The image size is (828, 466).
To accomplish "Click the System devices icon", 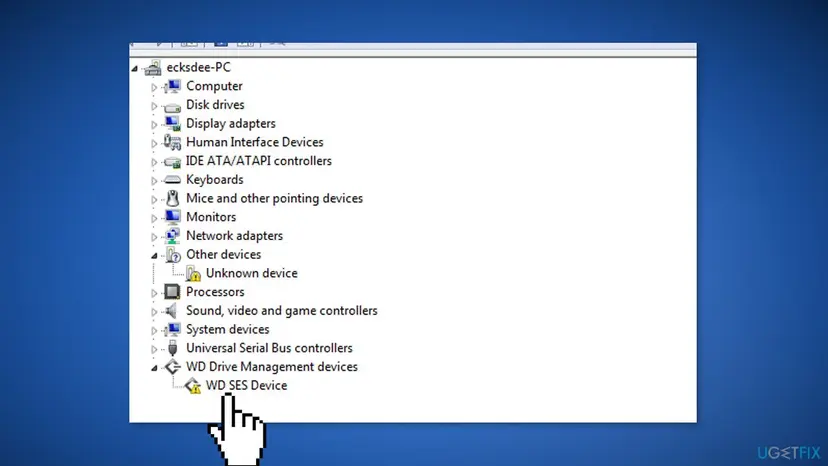I will click(x=172, y=329).
